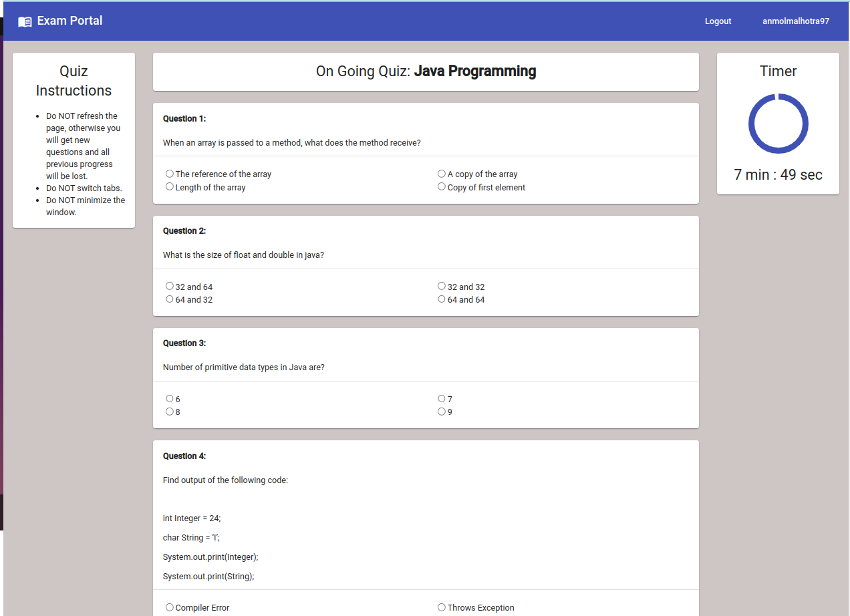Click the Logout link

[718, 21]
